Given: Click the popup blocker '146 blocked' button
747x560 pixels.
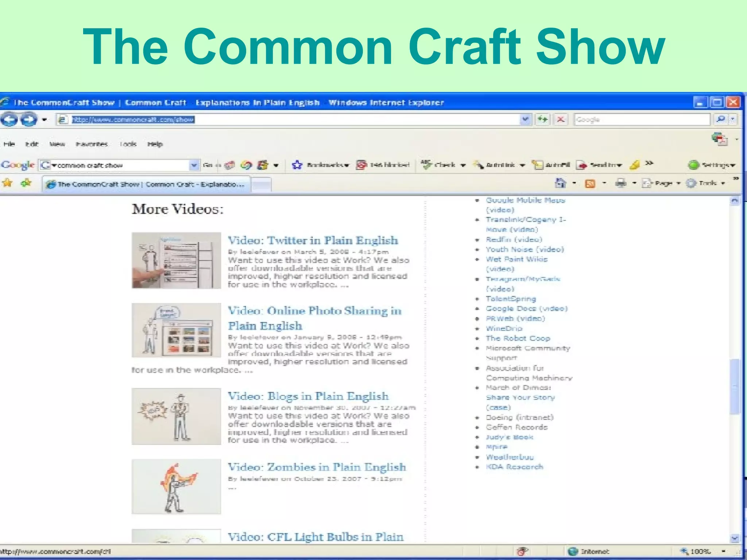Looking at the screenshot, I should (383, 165).
